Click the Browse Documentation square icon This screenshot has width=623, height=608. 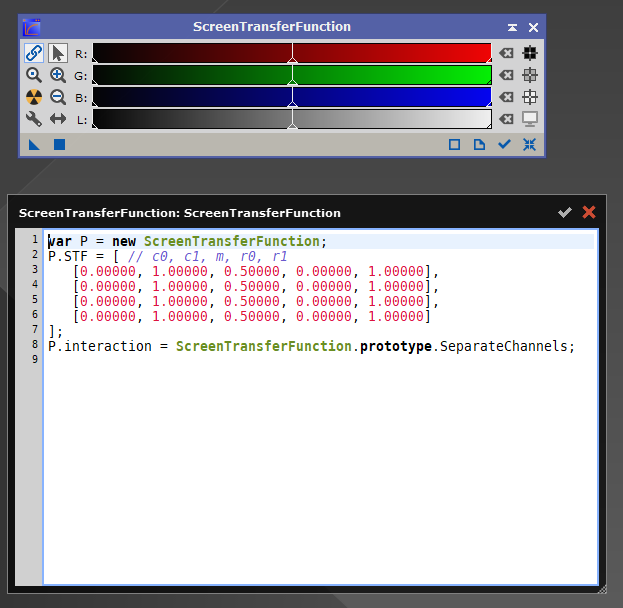pyautogui.click(x=455, y=145)
